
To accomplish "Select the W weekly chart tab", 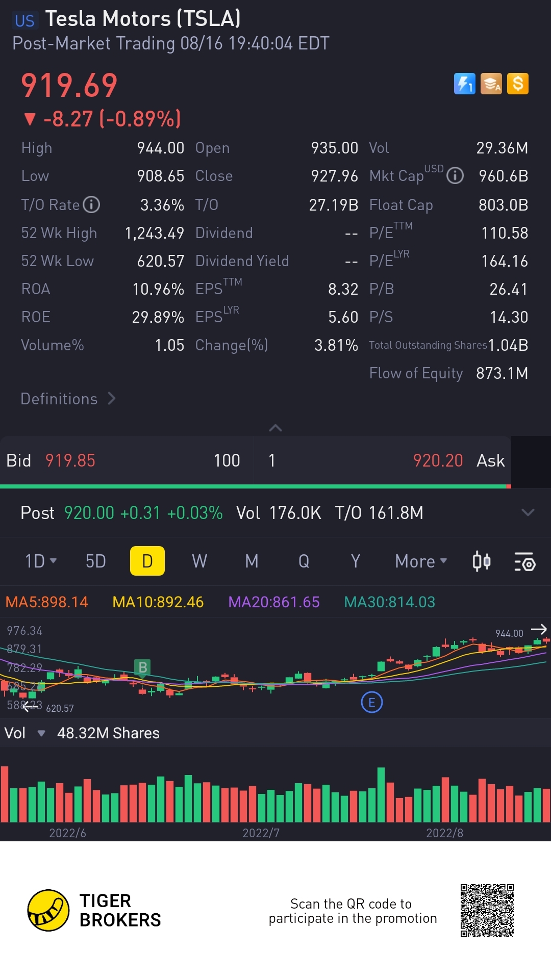I will pos(199,561).
